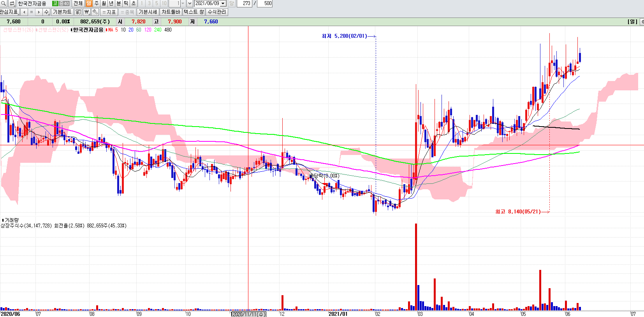The width and height of the screenshot is (644, 317).
Task: Choose the 1 interval preset button
Action: tap(142, 4)
